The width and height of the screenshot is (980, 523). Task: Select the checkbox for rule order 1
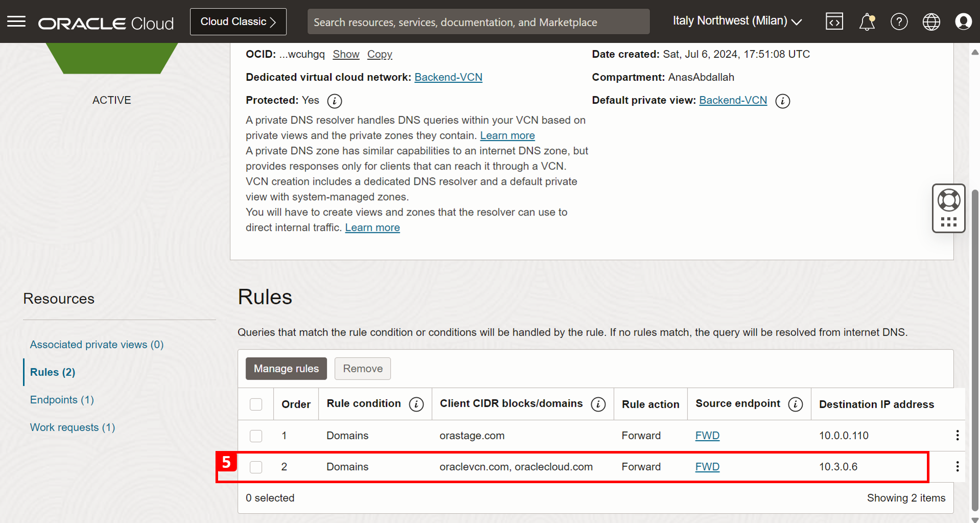tap(256, 436)
